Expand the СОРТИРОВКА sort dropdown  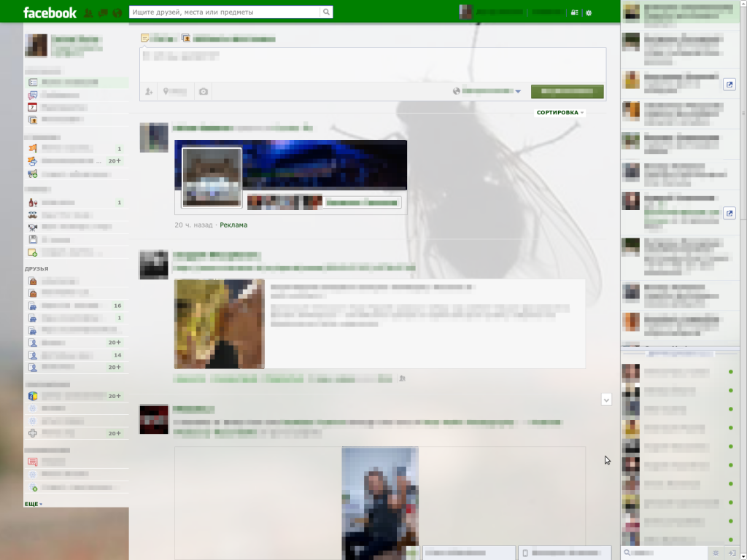click(560, 113)
